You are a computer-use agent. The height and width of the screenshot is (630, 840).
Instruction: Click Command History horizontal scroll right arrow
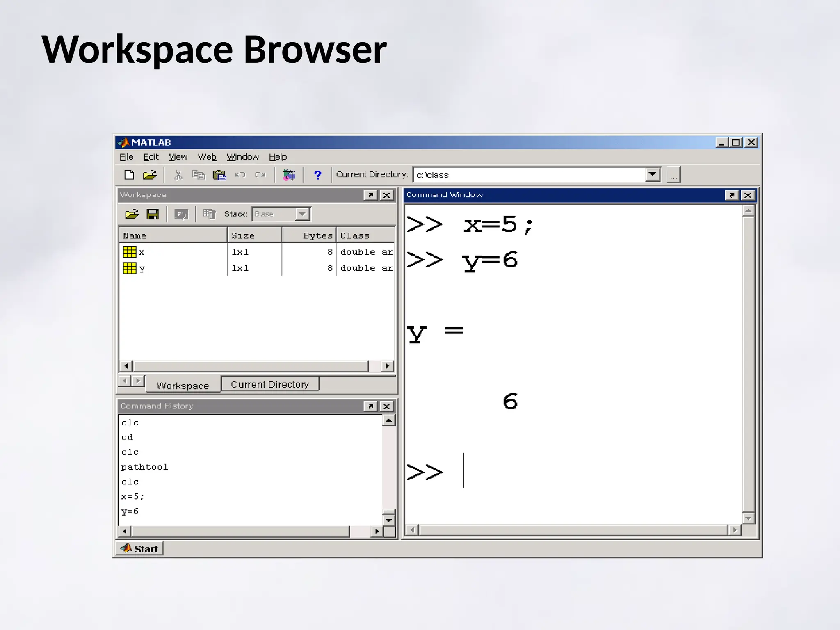tap(377, 532)
